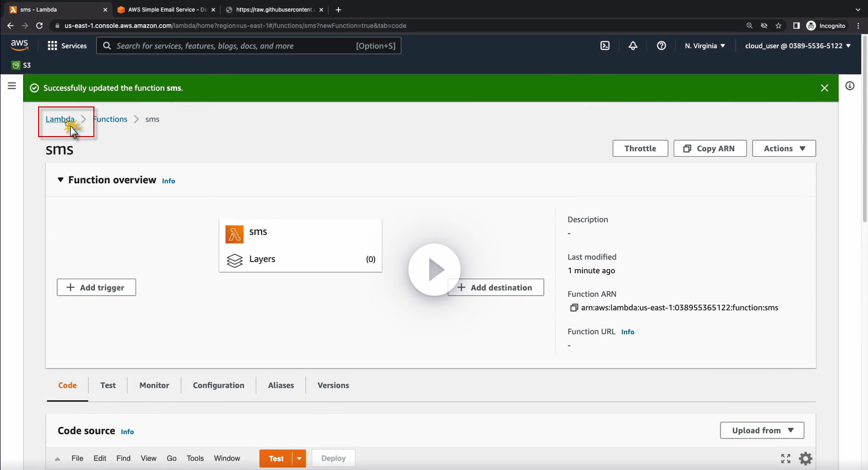Screen dimensions: 868x470
Task: Click the browser side panel icon
Action: (x=796, y=26)
